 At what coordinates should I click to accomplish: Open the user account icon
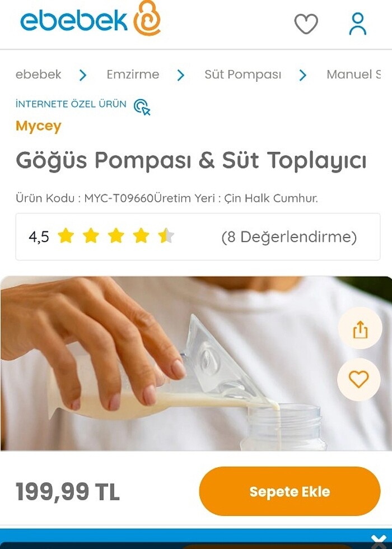coord(358,24)
